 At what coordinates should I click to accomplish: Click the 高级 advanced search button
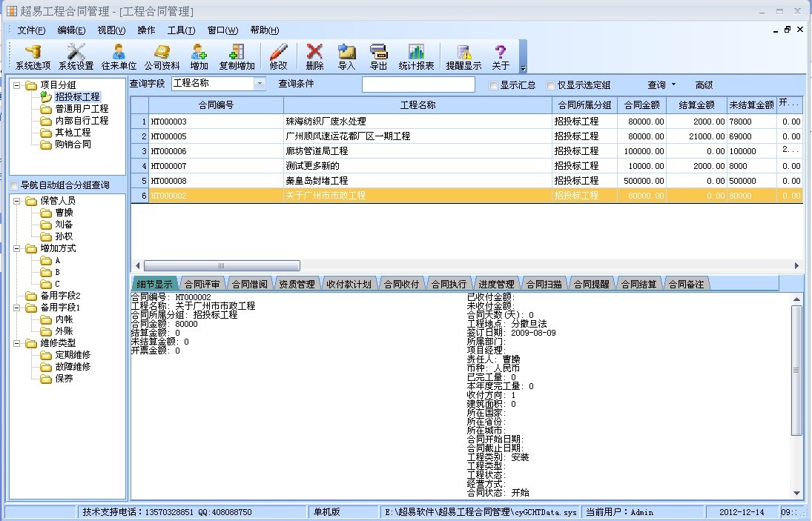[704, 85]
